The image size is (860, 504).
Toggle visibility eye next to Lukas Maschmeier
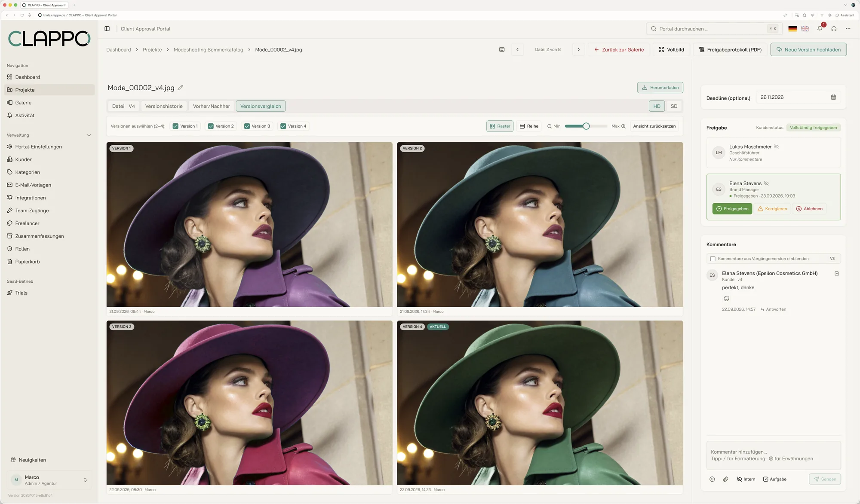[x=777, y=147]
